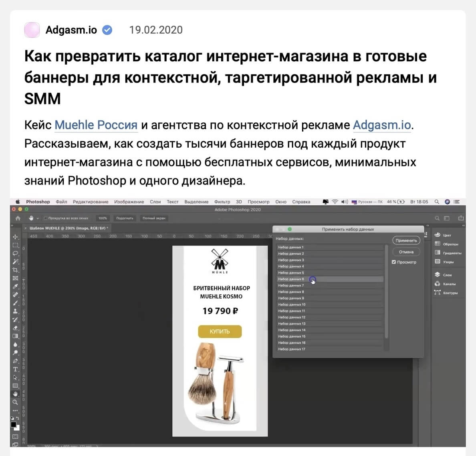
Task: Open the Окно menu
Action: pos(281,202)
